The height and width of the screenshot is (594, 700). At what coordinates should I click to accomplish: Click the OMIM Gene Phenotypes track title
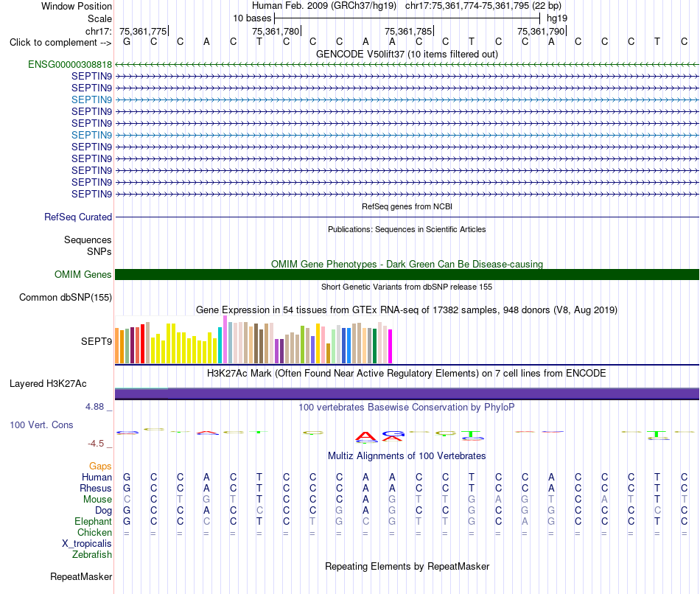407,264
